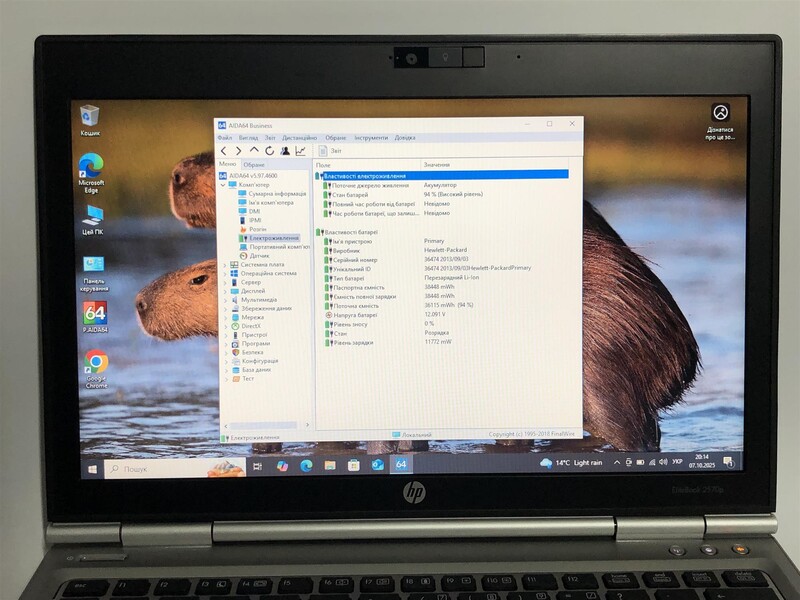Click the AIDA64 icon in the taskbar
Viewport: 800px width, 600px height.
click(x=400, y=466)
